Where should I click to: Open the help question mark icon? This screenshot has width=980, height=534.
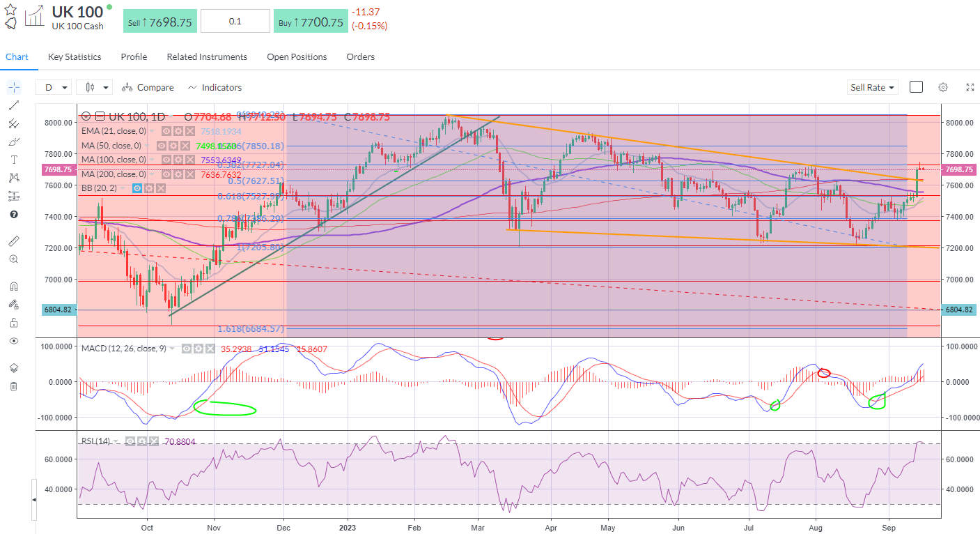point(14,214)
